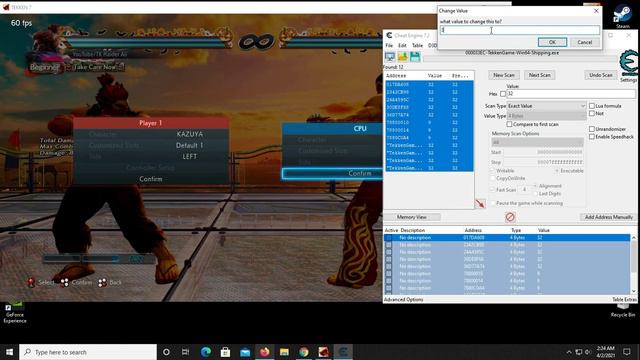Image resolution: width=640 pixels, height=360 pixels.
Task: Open Task View on the taskbar
Action: pyautogui.click(x=185, y=352)
